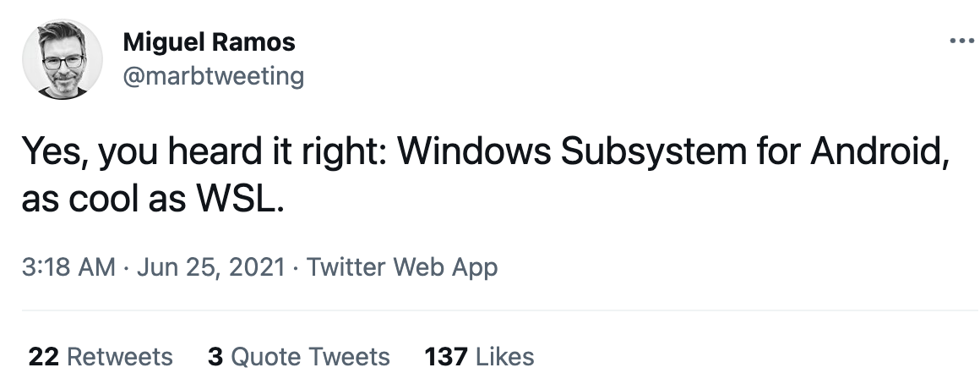
Task: Click Miguel Ramos's profile picture
Action: 63,59
